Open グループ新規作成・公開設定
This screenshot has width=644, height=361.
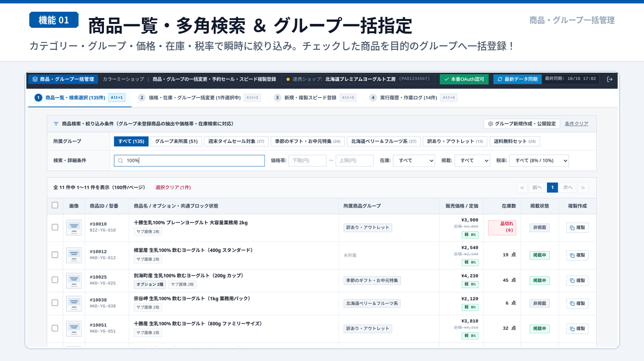(522, 124)
